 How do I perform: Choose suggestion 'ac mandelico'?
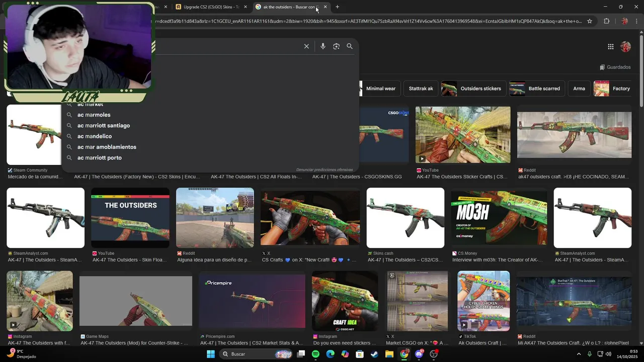95,136
